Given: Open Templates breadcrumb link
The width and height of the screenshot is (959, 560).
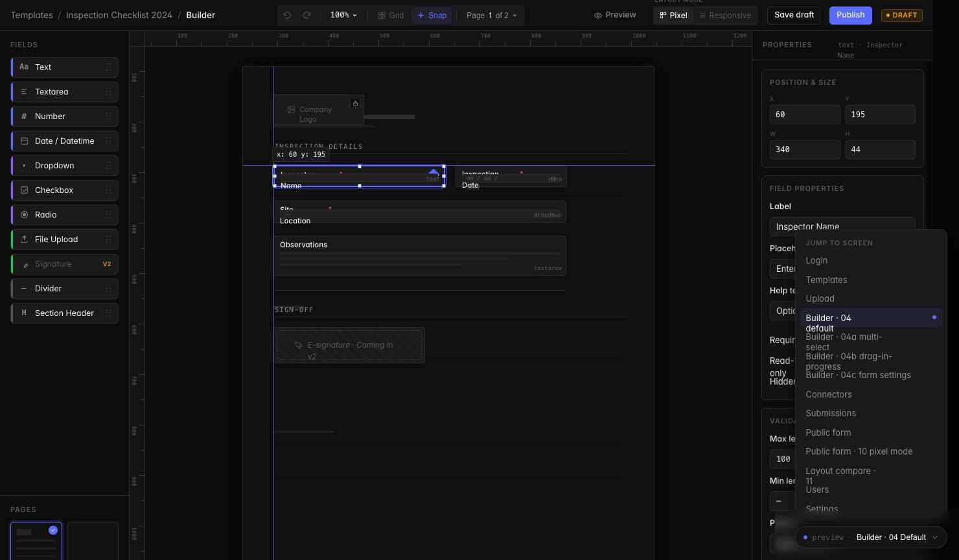Looking at the screenshot, I should [x=32, y=15].
